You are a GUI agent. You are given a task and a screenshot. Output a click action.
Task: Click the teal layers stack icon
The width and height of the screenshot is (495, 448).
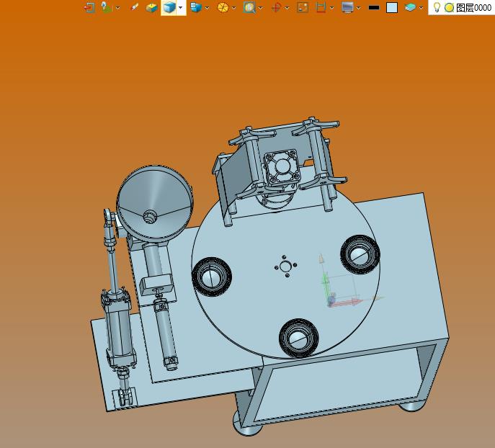410,7
